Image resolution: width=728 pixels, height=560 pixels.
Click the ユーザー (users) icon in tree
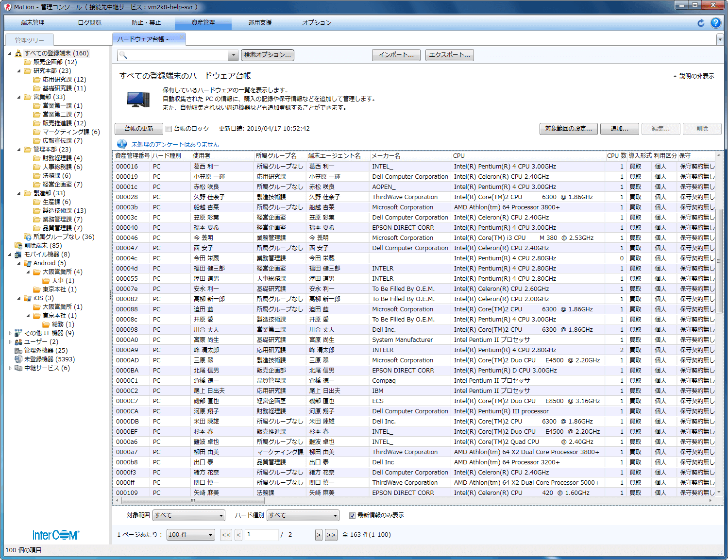[x=18, y=342]
